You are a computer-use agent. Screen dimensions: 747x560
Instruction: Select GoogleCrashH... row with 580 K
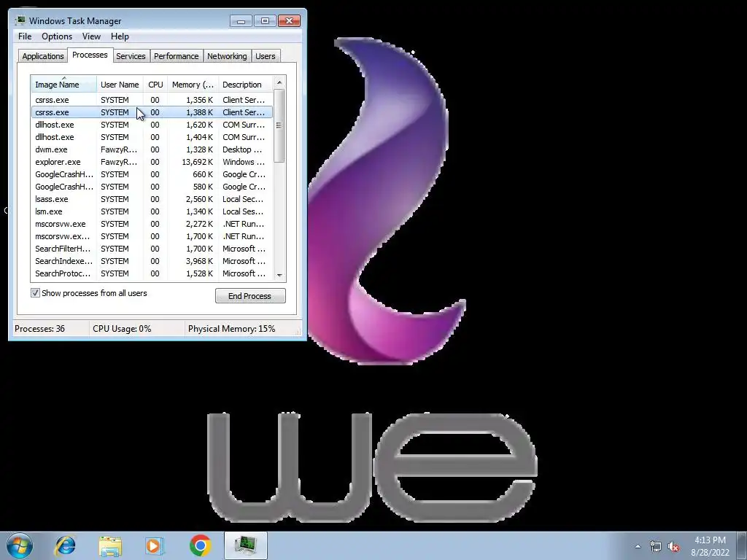(152, 187)
